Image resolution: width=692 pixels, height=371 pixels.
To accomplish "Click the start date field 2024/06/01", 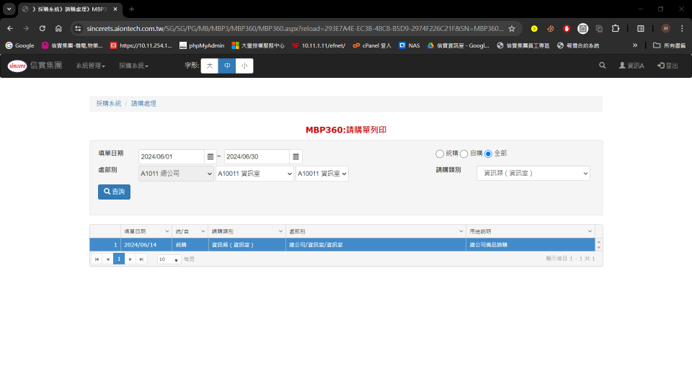I will click(x=171, y=157).
